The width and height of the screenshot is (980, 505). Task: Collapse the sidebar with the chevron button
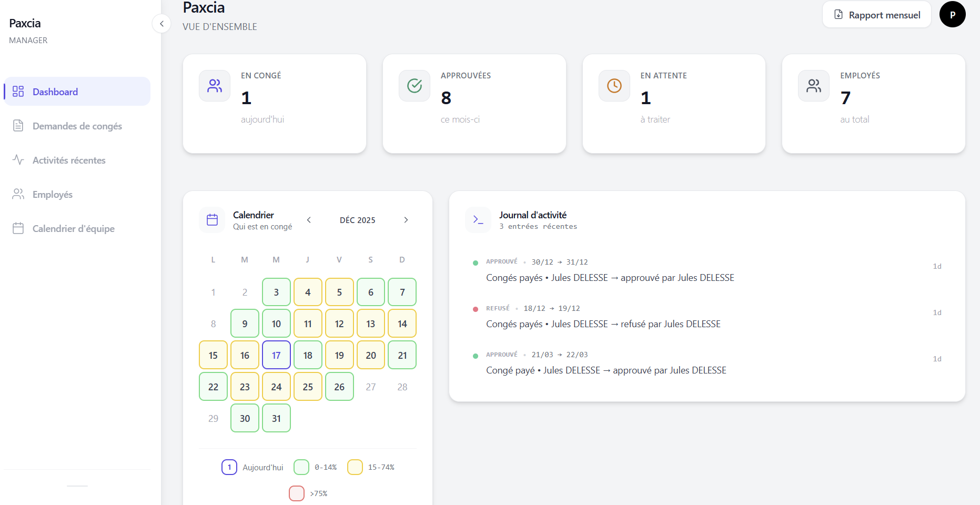coord(161,24)
